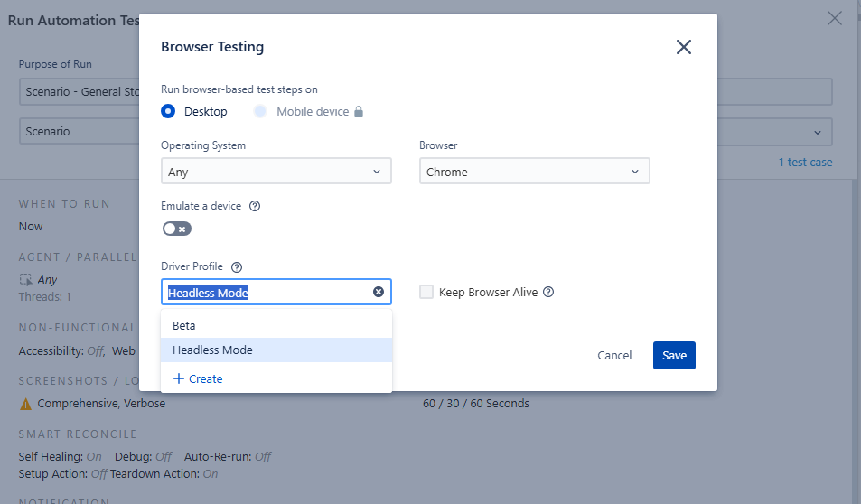Image resolution: width=861 pixels, height=504 pixels.
Task: Check the Keep Browser Alive checkbox
Action: (426, 292)
